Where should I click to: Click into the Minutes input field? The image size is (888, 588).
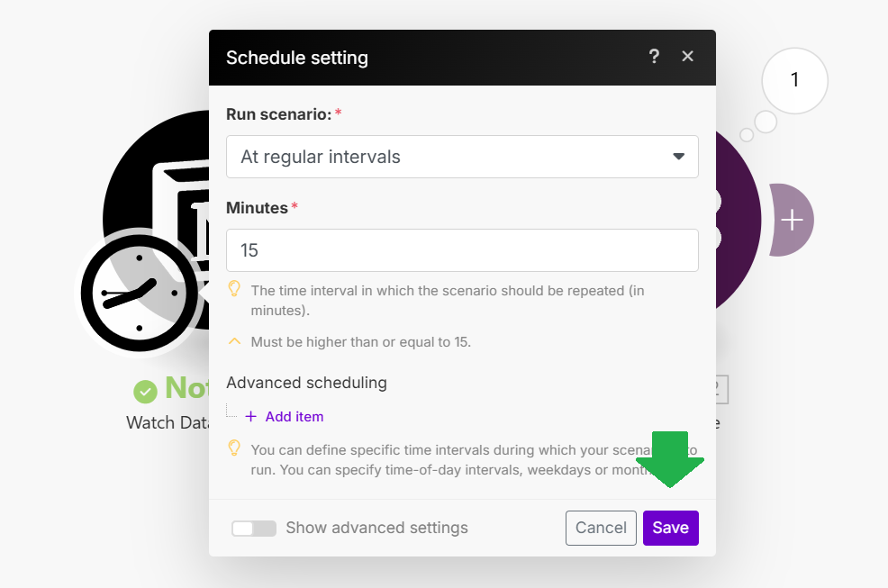tap(462, 250)
